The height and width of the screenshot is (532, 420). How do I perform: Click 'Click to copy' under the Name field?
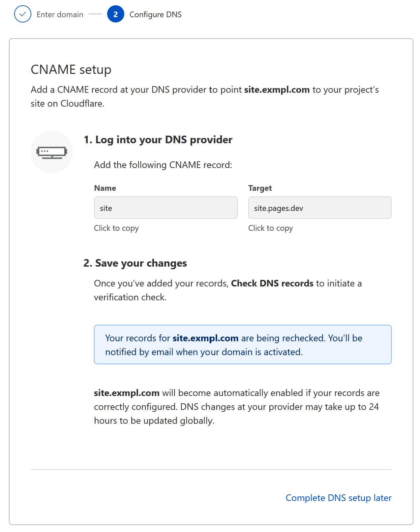click(x=116, y=228)
